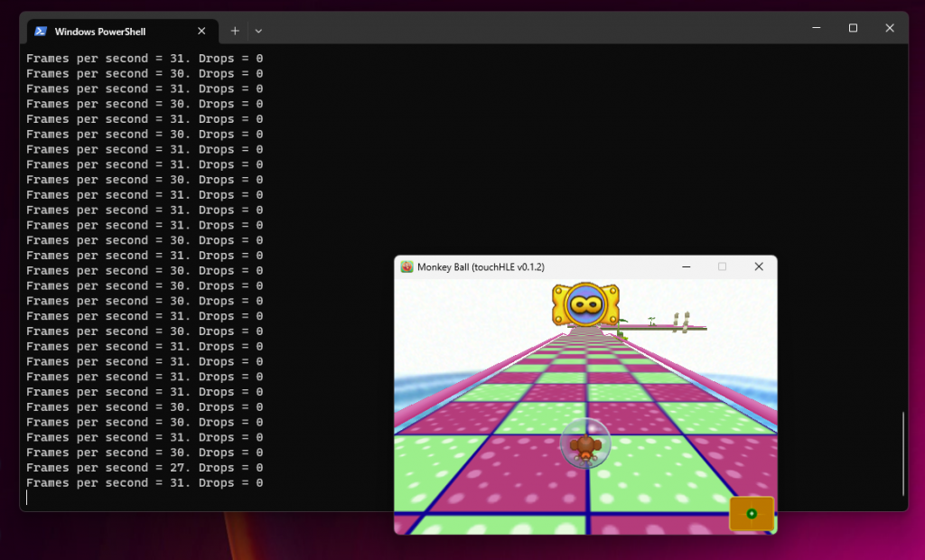Click the orange minimap in the game corner
Image resolution: width=925 pixels, height=560 pixels.
[x=752, y=513]
